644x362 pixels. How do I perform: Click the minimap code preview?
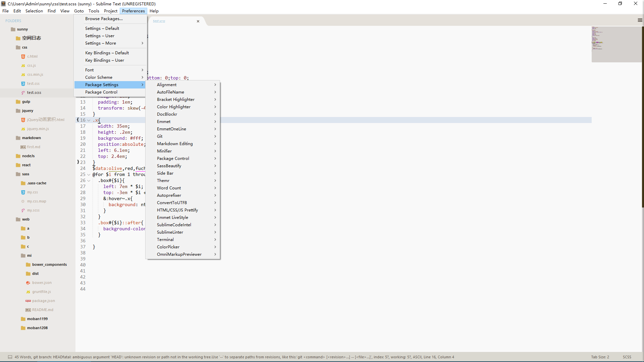point(597,39)
